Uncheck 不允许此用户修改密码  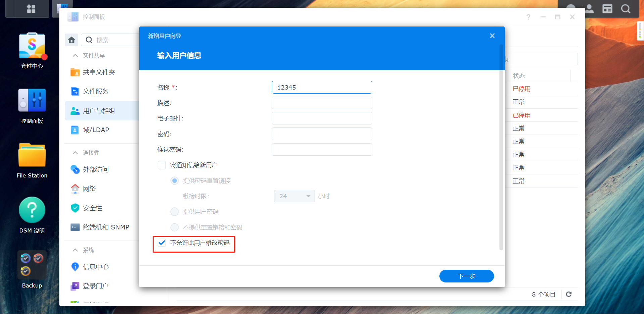point(162,243)
